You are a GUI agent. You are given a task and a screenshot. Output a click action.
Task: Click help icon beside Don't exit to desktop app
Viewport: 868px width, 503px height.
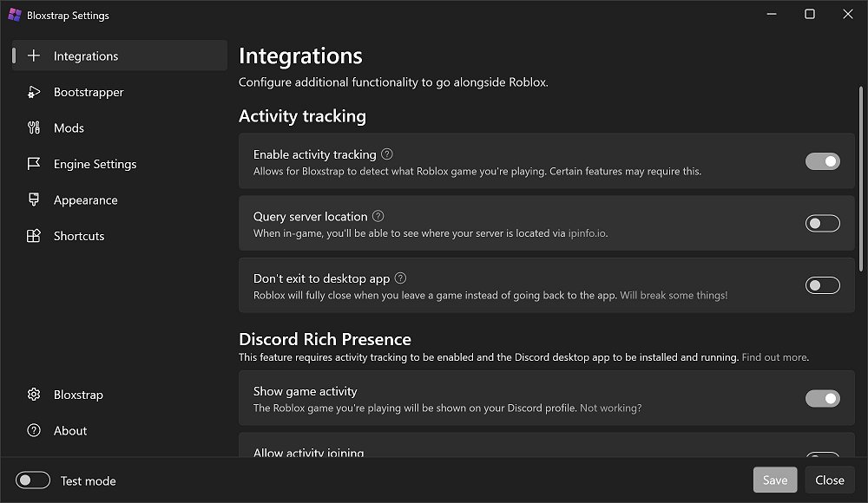point(400,278)
